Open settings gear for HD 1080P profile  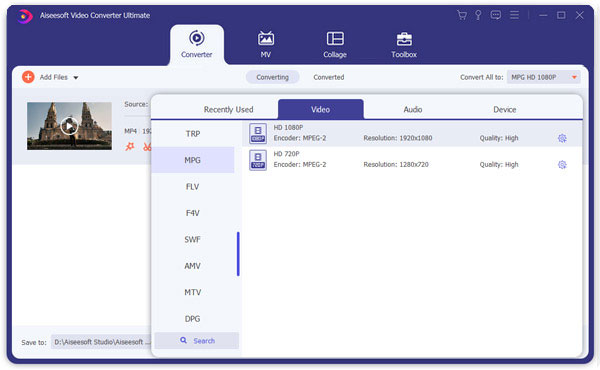(x=562, y=138)
